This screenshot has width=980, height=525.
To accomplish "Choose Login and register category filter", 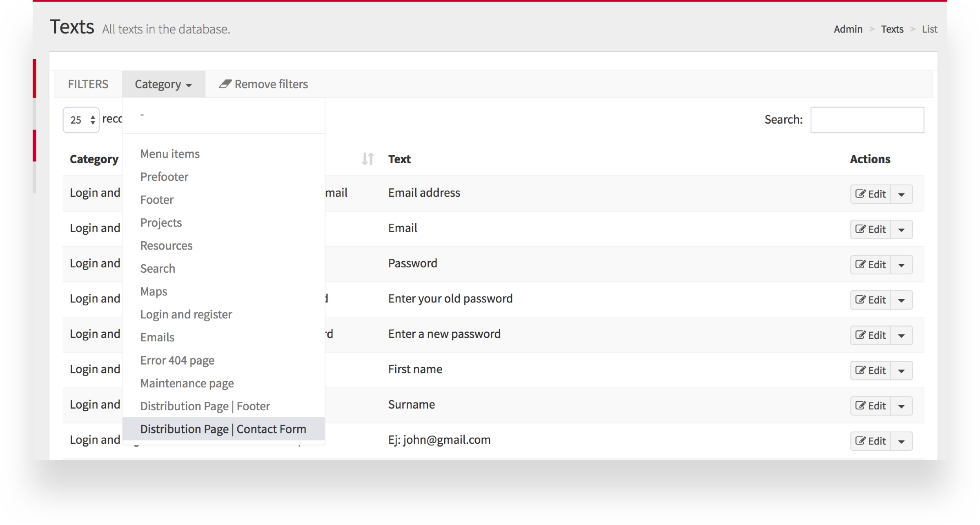I will 186,314.
